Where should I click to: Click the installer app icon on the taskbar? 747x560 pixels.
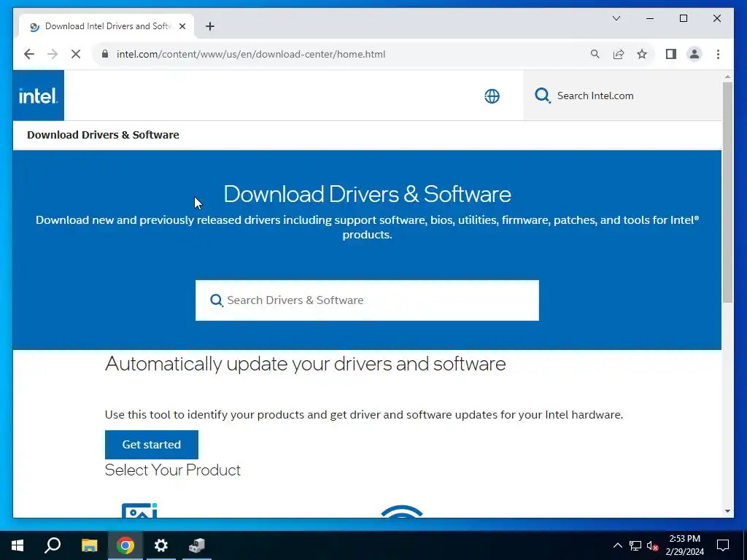pyautogui.click(x=196, y=545)
